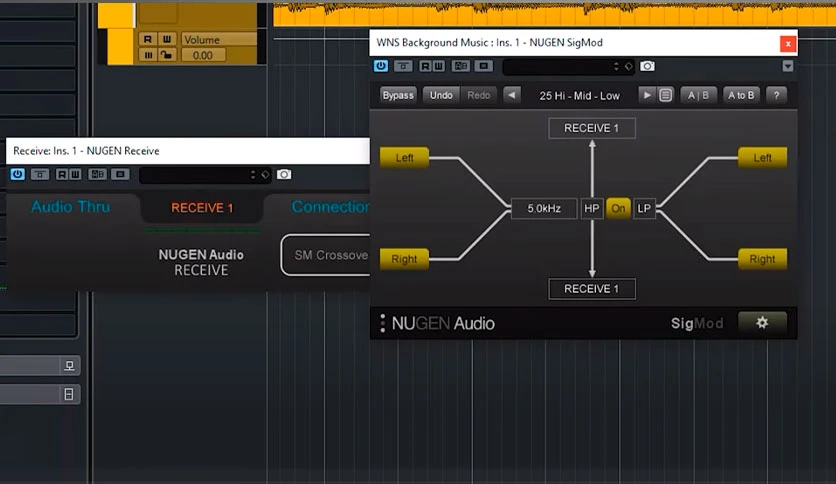The width and height of the screenshot is (836, 484).
Task: Toggle automation lock icon on track
Action: pos(167,55)
